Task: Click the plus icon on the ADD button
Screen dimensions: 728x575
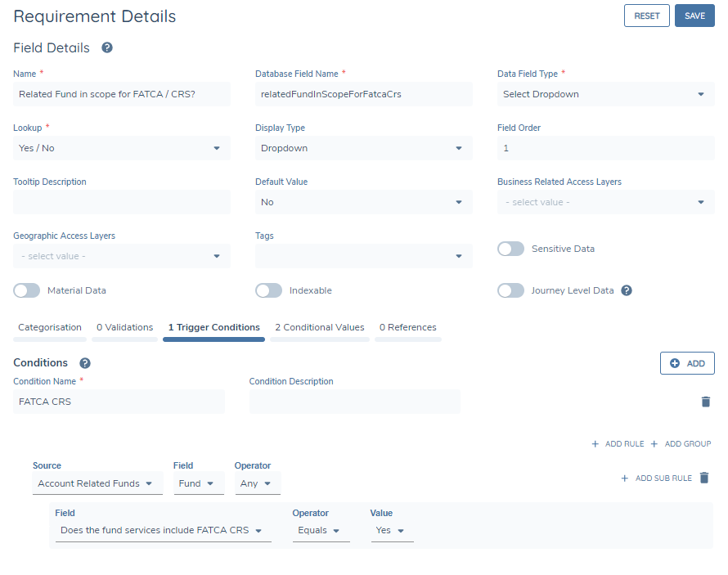Action: point(676,362)
